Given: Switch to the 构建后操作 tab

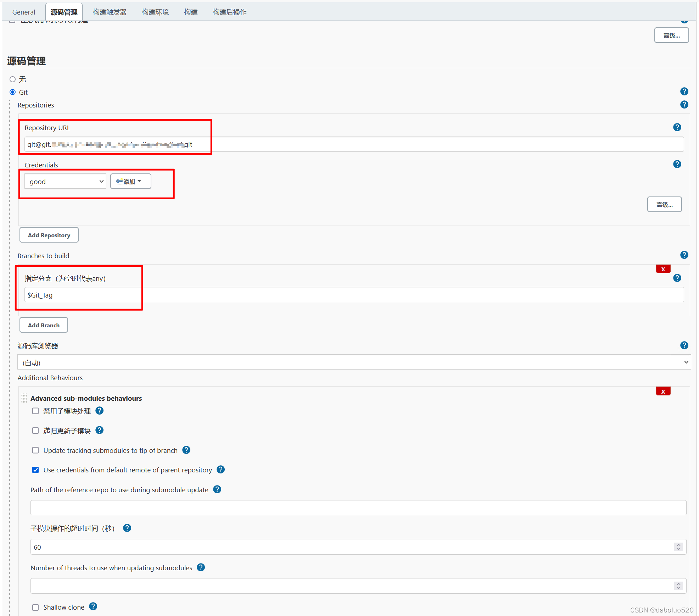Looking at the screenshot, I should [x=229, y=12].
